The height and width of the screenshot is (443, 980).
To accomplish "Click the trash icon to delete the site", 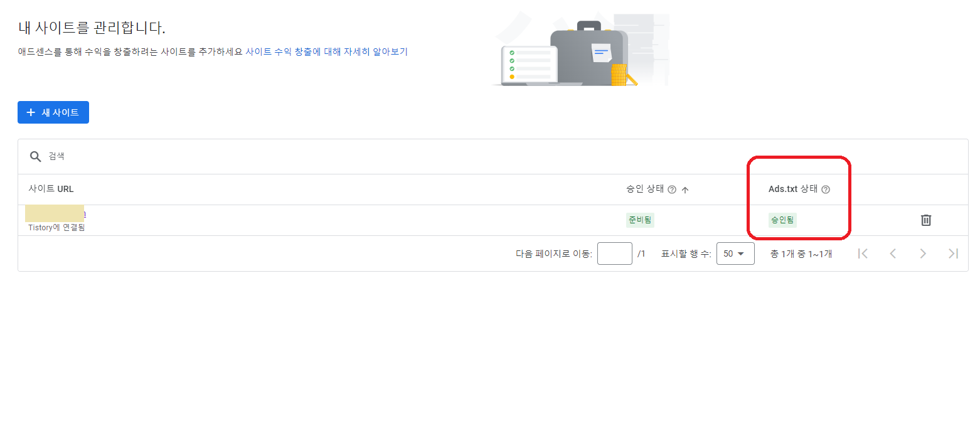I will (925, 220).
